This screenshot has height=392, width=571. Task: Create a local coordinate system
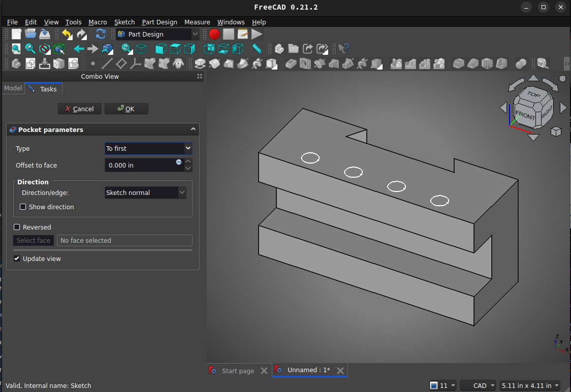[136, 63]
